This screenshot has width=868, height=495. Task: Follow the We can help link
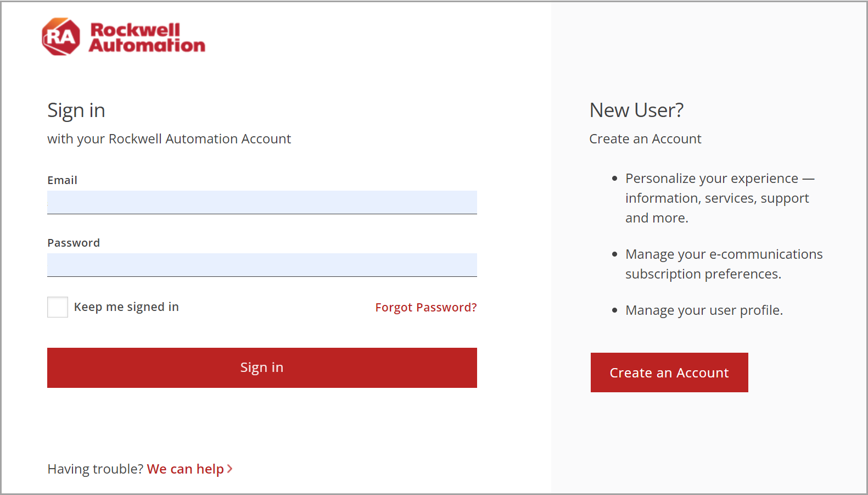coord(185,469)
